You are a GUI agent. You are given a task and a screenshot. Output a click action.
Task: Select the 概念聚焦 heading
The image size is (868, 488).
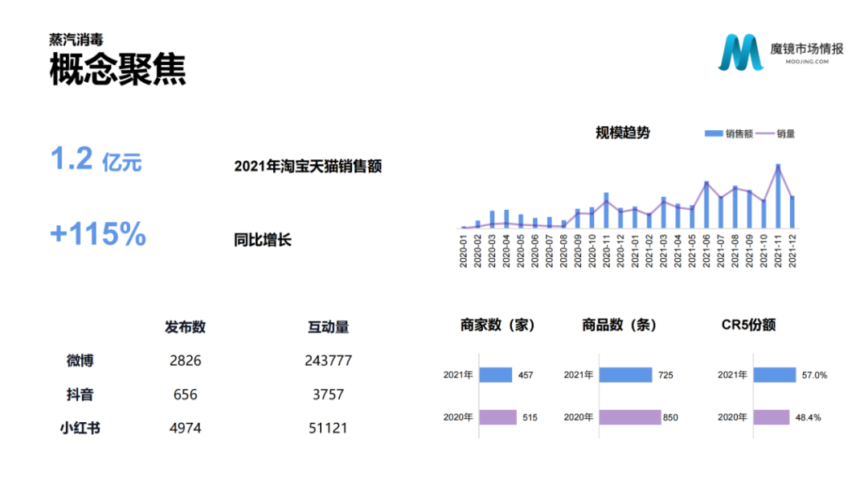coord(117,69)
